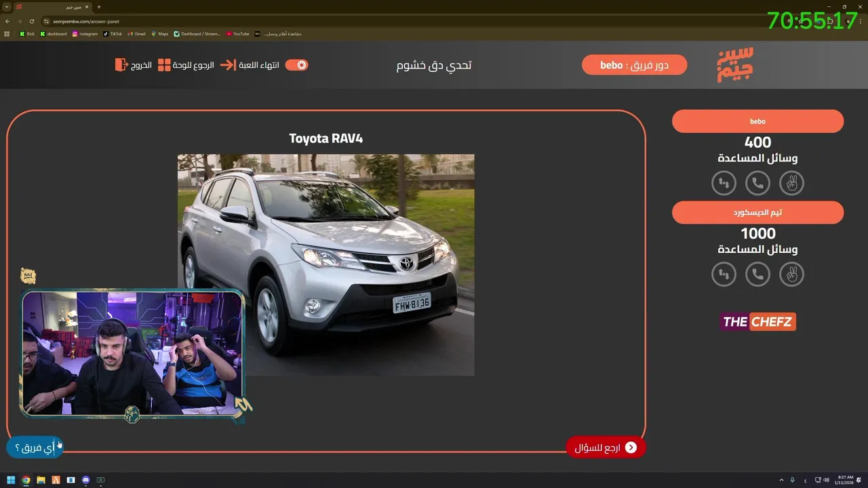Use تيم الديسكورد two-fingers lifeline icon
Image resolution: width=868 pixels, height=488 pixels.
tap(791, 274)
